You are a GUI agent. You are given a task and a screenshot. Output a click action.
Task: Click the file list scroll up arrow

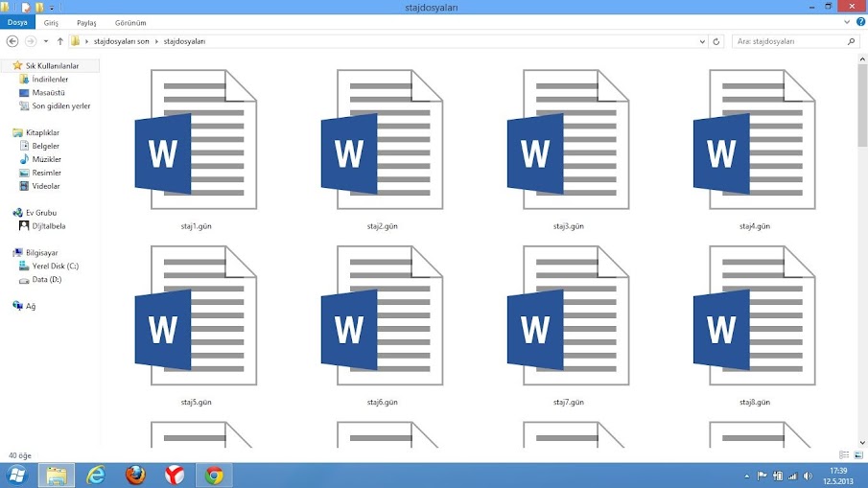click(x=862, y=58)
